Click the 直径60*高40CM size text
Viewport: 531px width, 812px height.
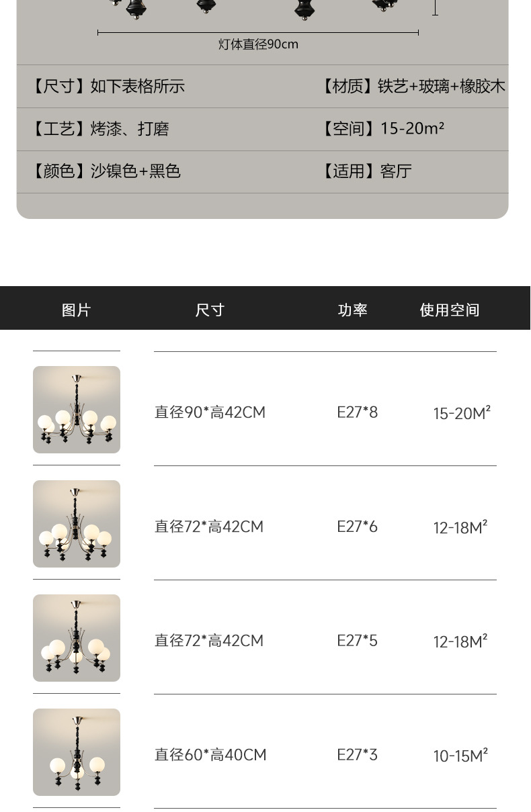click(210, 755)
